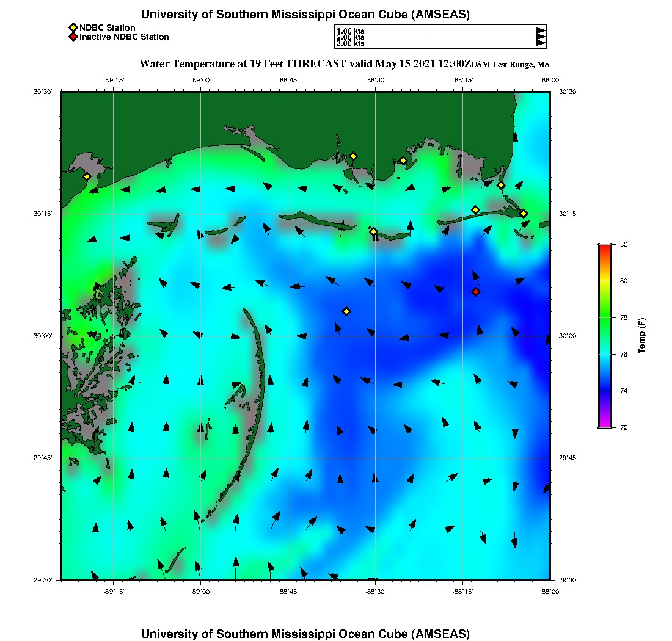Image resolution: width=672 pixels, height=641 pixels.
Task: Click the yellow band at 80 on the color bar
Action: (605, 281)
